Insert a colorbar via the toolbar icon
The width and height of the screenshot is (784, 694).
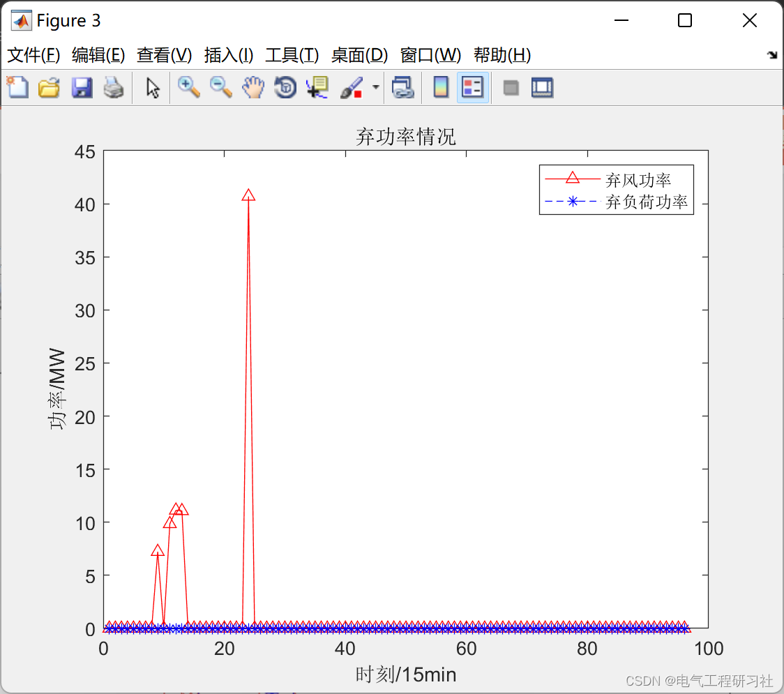(x=441, y=87)
